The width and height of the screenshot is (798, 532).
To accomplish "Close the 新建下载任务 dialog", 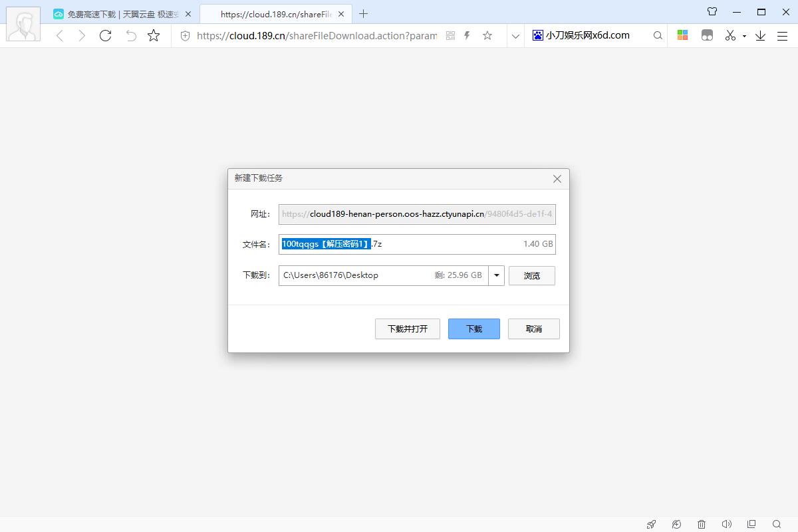I will coord(557,179).
